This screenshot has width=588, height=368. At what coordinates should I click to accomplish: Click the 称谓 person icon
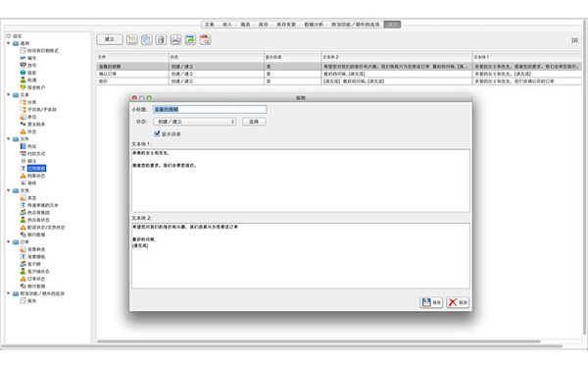tap(23, 79)
